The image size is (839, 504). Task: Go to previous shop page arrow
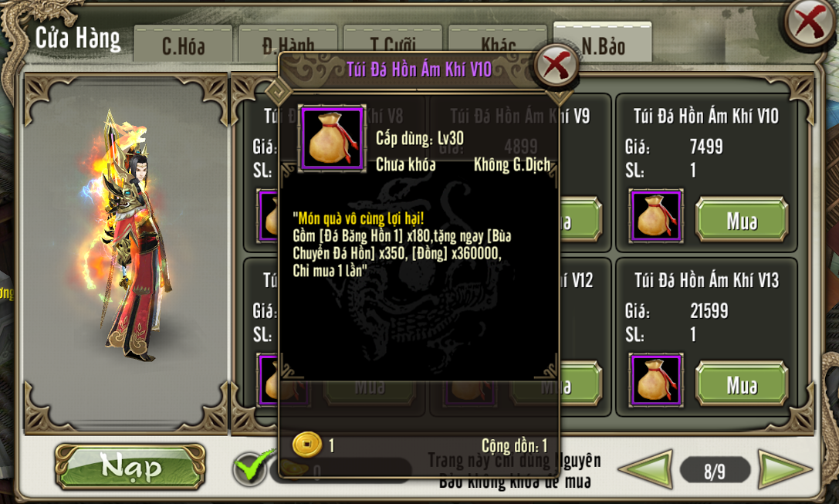click(645, 470)
